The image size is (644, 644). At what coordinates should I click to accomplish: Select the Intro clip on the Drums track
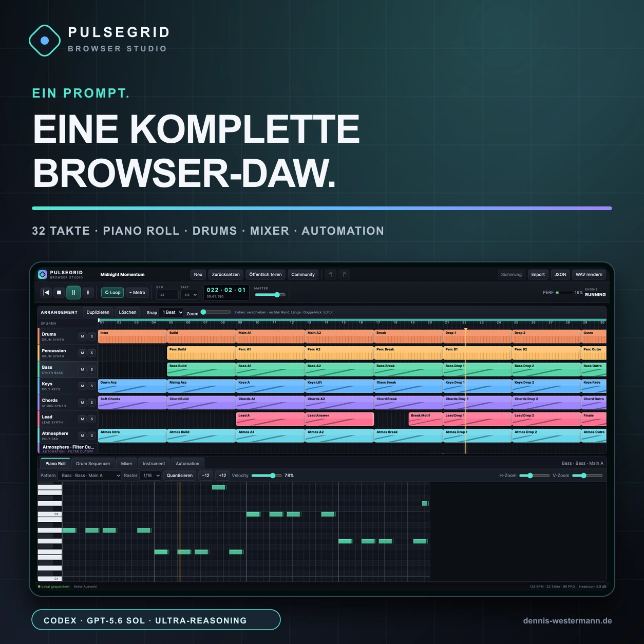[132, 336]
